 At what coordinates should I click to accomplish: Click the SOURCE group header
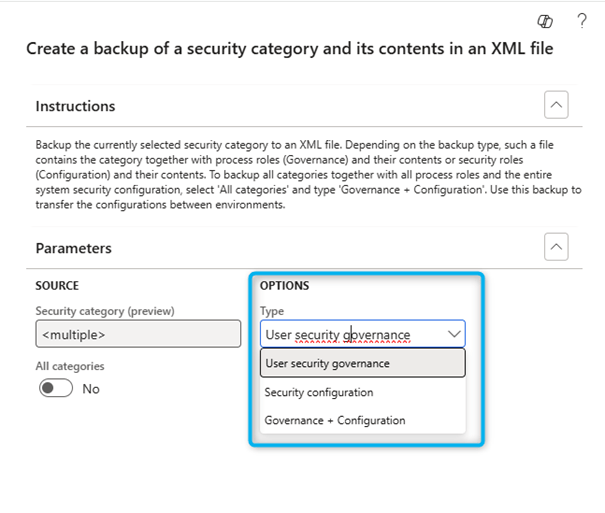(57, 286)
